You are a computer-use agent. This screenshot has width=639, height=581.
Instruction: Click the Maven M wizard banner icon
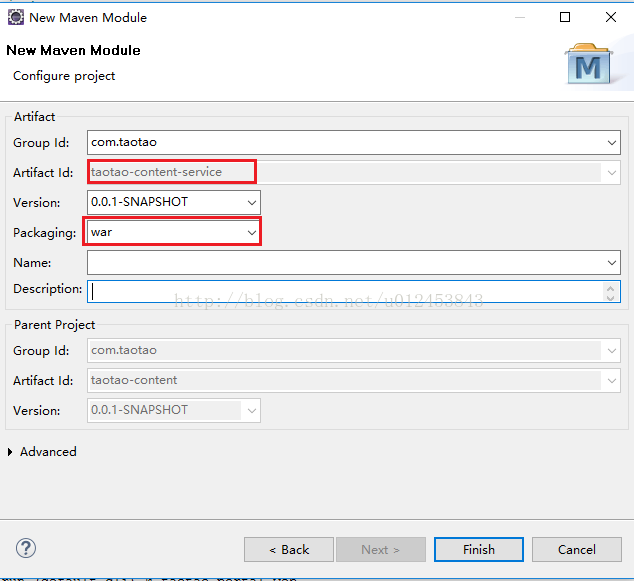(x=589, y=64)
